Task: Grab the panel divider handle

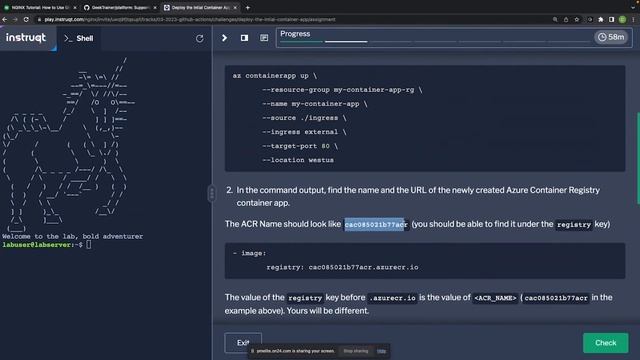Action: pyautogui.click(x=211, y=193)
